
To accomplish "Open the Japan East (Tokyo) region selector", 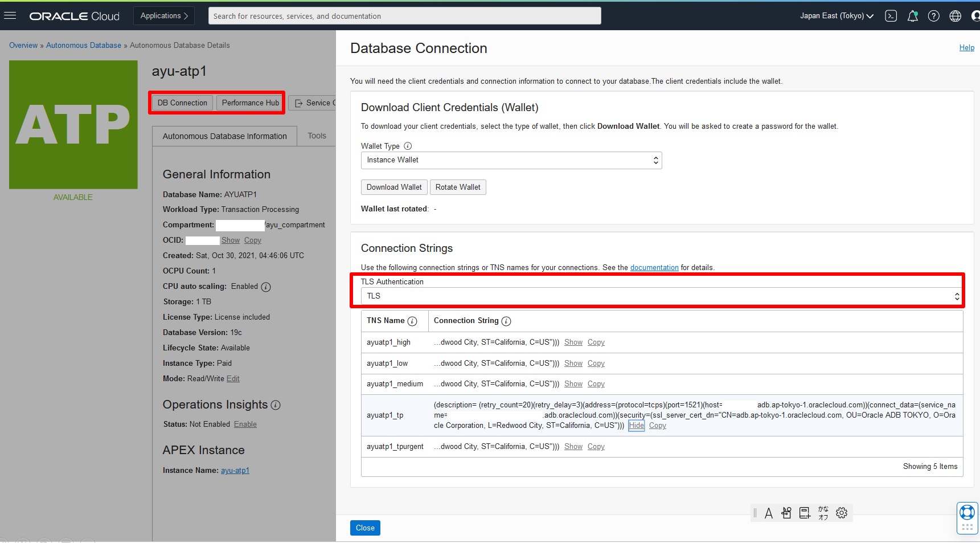I will coord(837,16).
